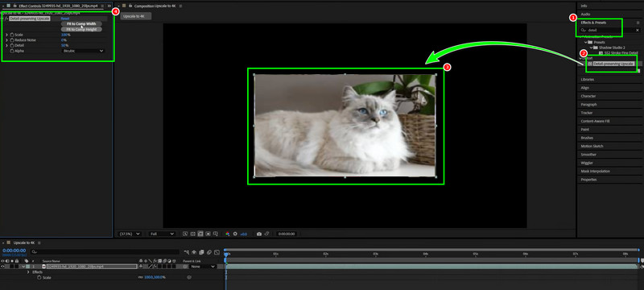Toggle Scale stopwatch in timeline
This screenshot has height=290, width=644.
click(x=39, y=278)
